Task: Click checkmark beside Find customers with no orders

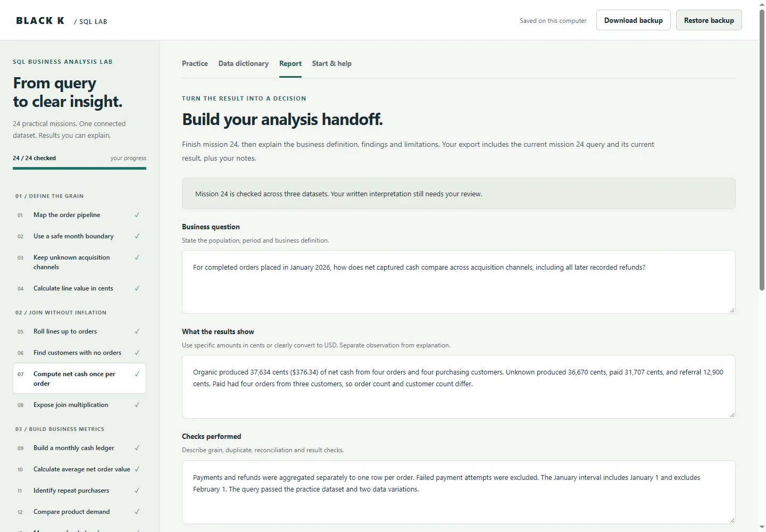Action: 137,353
